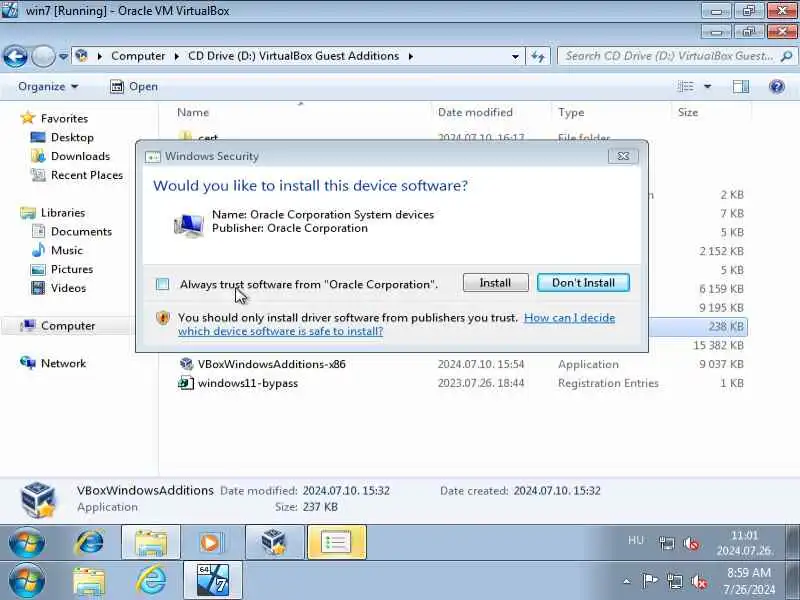Click the Open toolbar button

[x=134, y=87]
